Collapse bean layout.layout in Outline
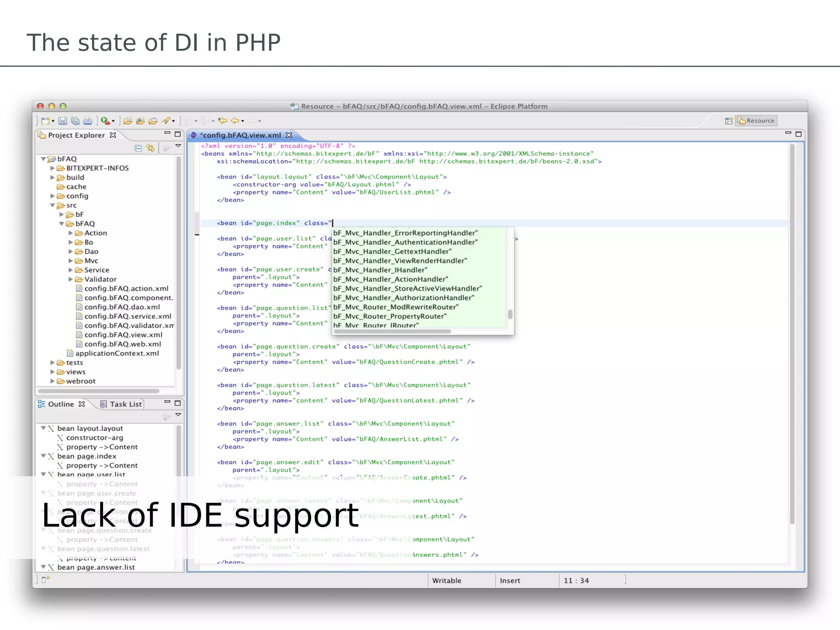This screenshot has height=630, width=840. (43, 428)
